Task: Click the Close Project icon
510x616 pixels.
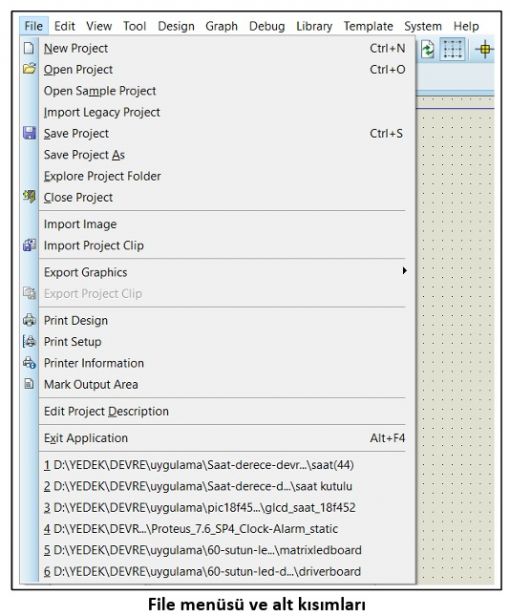Action: [x=29, y=196]
